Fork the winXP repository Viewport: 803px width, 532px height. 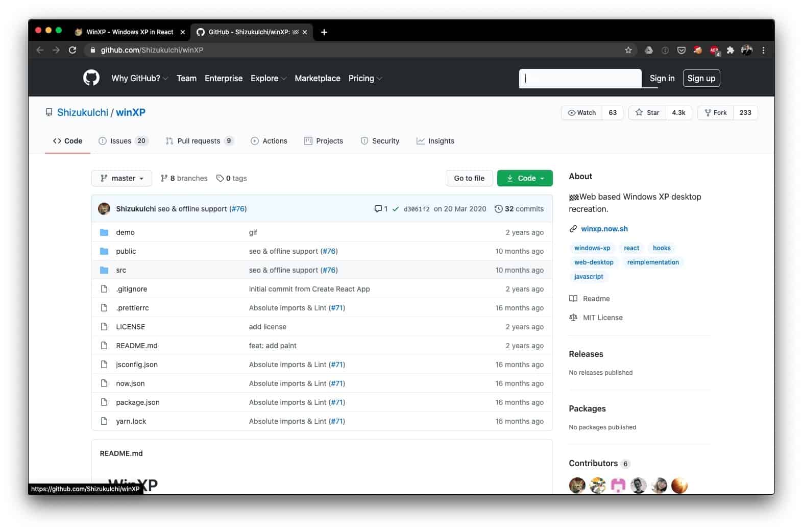[x=716, y=113]
